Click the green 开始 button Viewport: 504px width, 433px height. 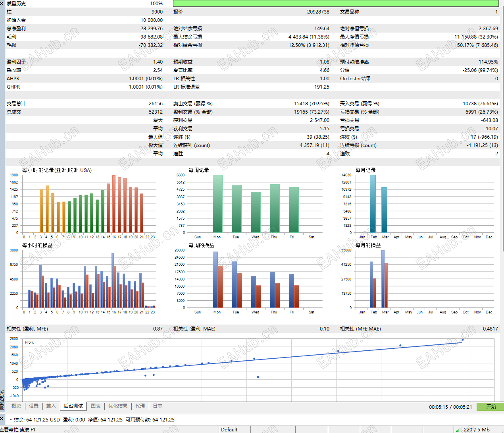[490, 406]
